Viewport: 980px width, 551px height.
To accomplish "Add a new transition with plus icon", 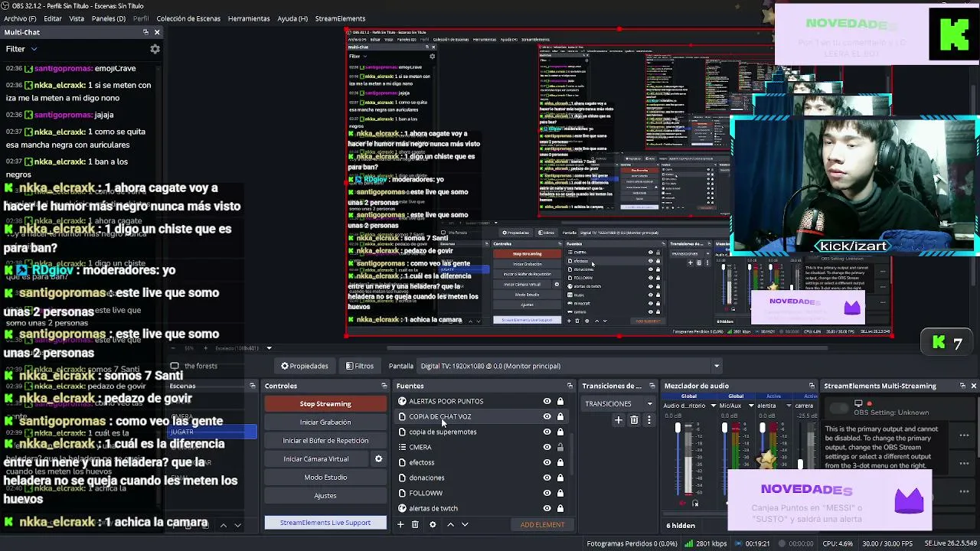I will [x=619, y=420].
